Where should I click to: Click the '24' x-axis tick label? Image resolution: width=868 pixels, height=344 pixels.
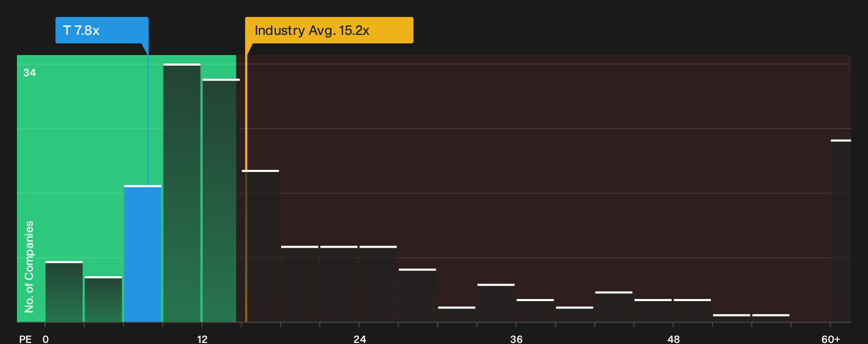tap(359, 339)
